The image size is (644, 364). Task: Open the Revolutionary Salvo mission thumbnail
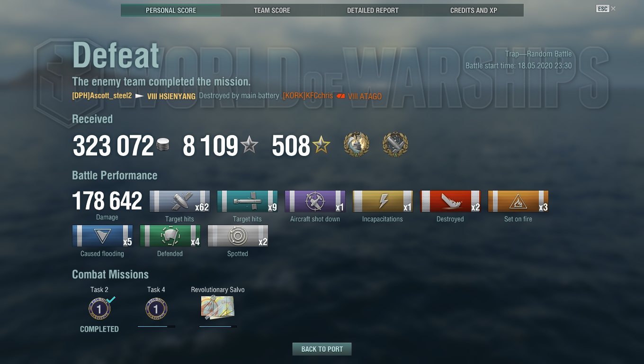[218, 307]
